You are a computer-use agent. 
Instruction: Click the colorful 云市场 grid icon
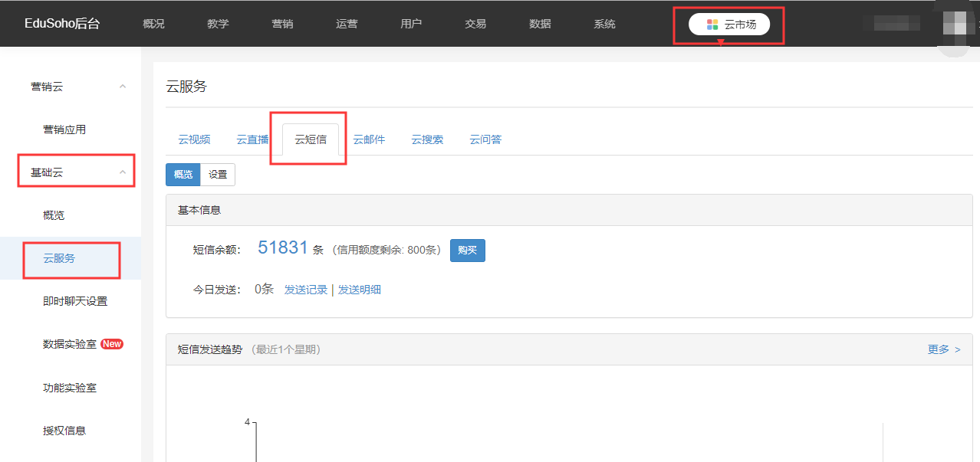coord(712,25)
